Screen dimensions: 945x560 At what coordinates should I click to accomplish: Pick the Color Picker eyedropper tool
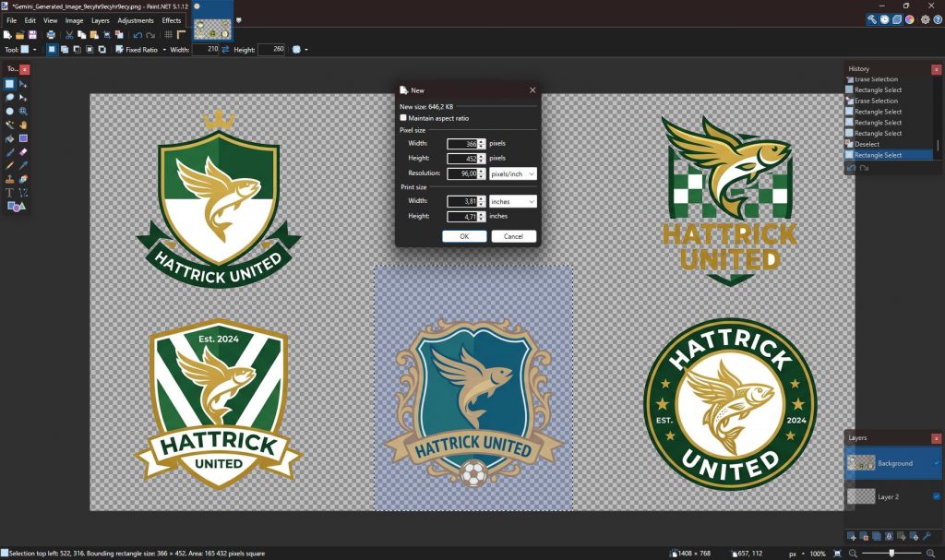pos(23,165)
